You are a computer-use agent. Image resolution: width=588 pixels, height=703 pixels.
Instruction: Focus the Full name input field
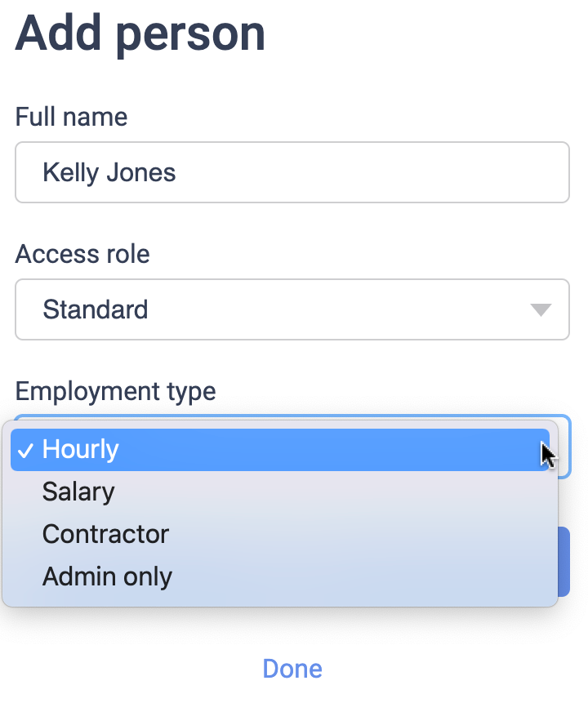click(292, 172)
